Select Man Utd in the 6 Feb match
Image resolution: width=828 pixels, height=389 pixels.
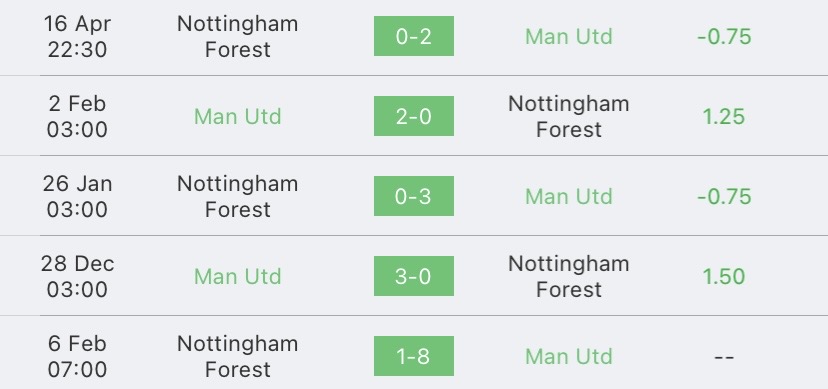569,357
